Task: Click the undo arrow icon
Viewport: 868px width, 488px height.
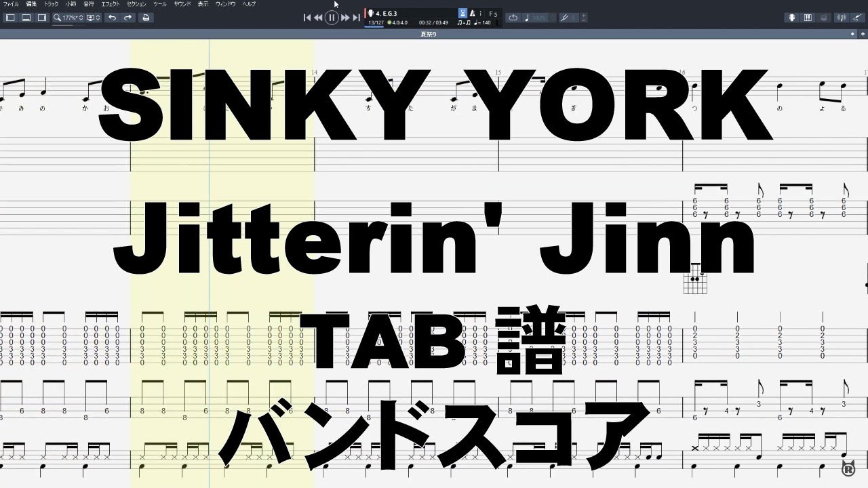Action: pos(113,18)
